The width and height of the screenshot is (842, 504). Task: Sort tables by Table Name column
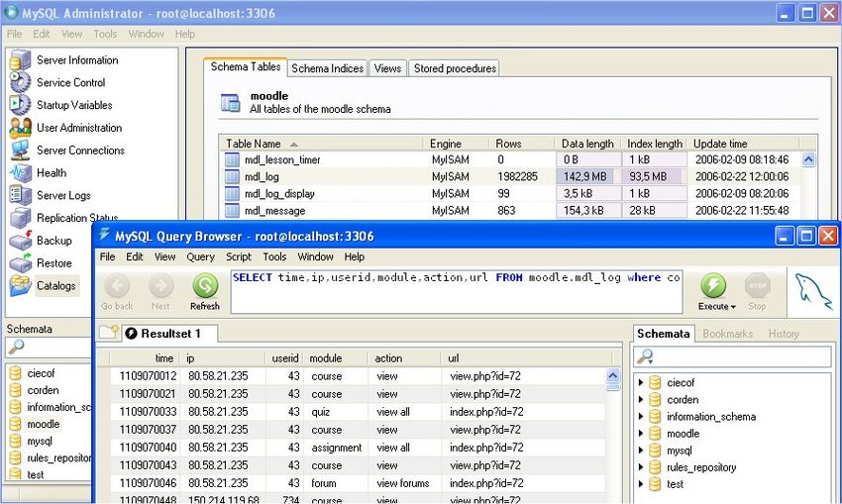point(321,144)
